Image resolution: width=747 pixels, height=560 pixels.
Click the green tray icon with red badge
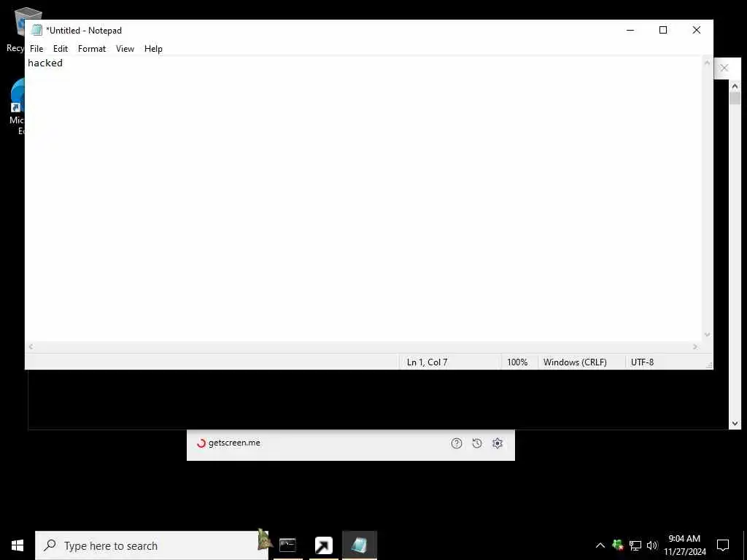[x=618, y=545]
